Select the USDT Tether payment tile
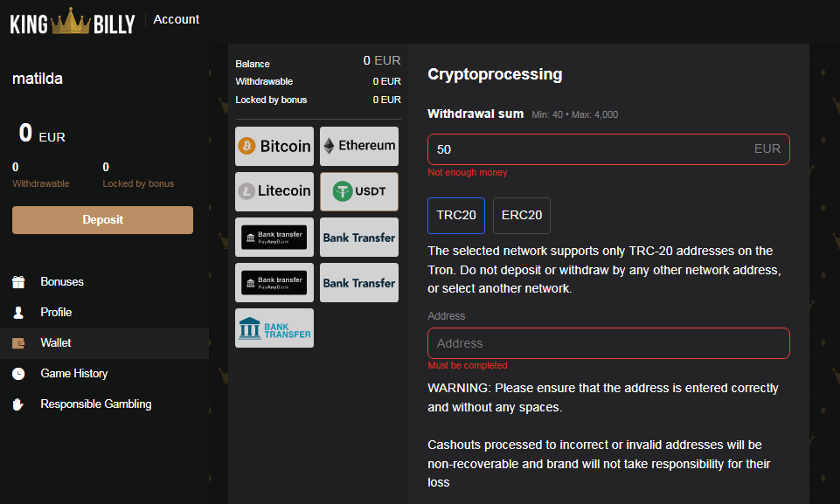840x504 pixels. pyautogui.click(x=358, y=191)
